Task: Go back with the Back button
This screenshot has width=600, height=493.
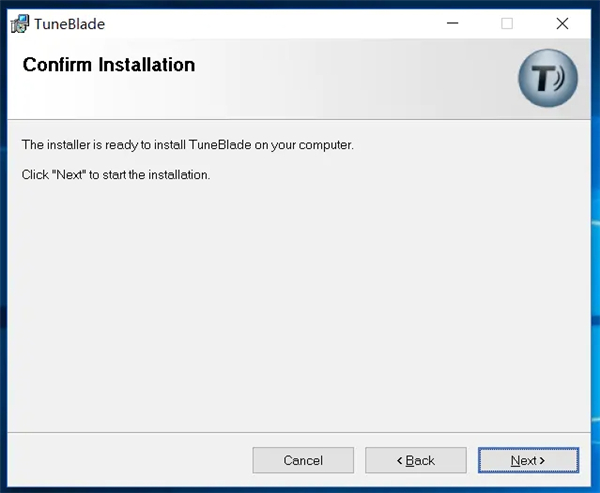Action: click(x=415, y=460)
